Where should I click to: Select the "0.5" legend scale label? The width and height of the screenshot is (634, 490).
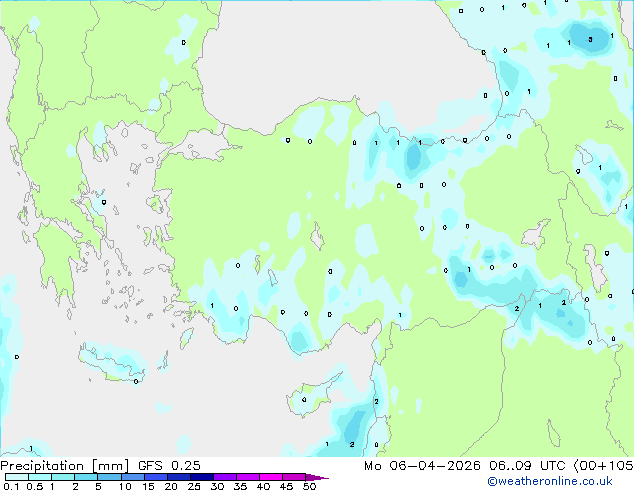35,486
